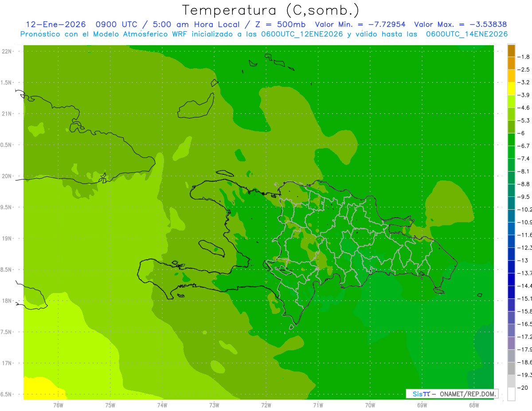Pick the orange swatch between -1.8 and -2.5
The width and height of the screenshot is (532, 411).
[511, 63]
